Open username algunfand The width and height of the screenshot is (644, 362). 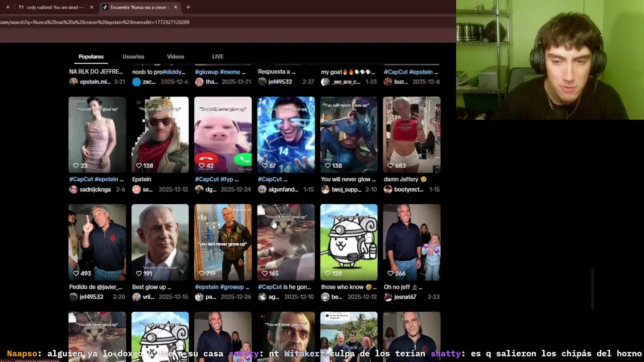pos(283,190)
